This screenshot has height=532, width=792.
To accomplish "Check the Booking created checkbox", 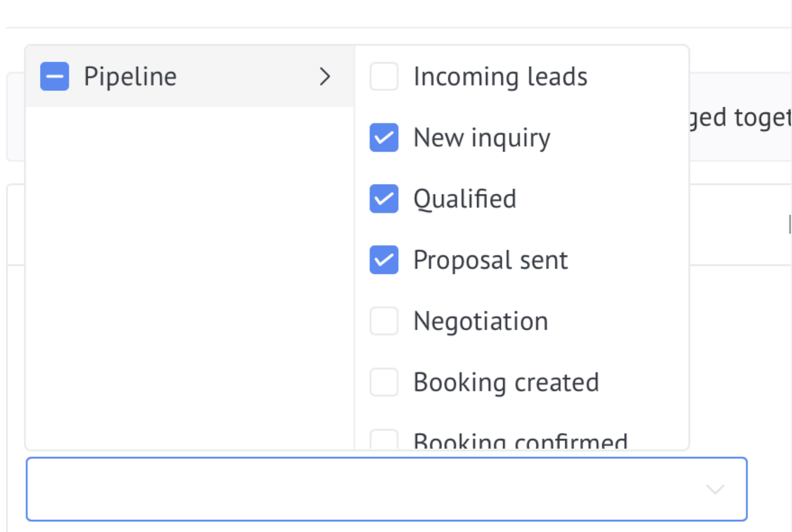I will [384, 382].
